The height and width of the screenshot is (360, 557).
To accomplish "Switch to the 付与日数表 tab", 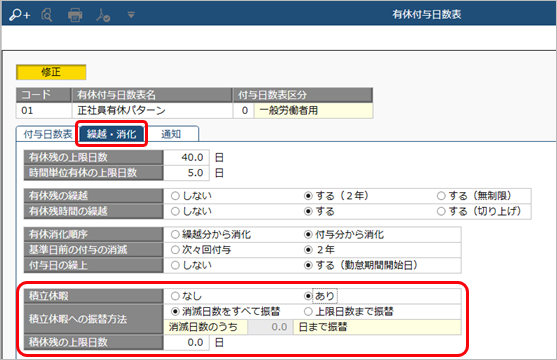I will [x=48, y=134].
